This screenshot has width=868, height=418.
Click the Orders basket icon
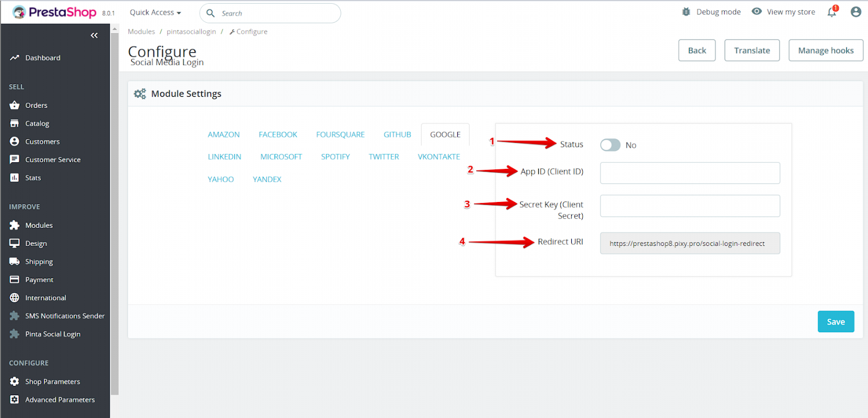point(15,105)
